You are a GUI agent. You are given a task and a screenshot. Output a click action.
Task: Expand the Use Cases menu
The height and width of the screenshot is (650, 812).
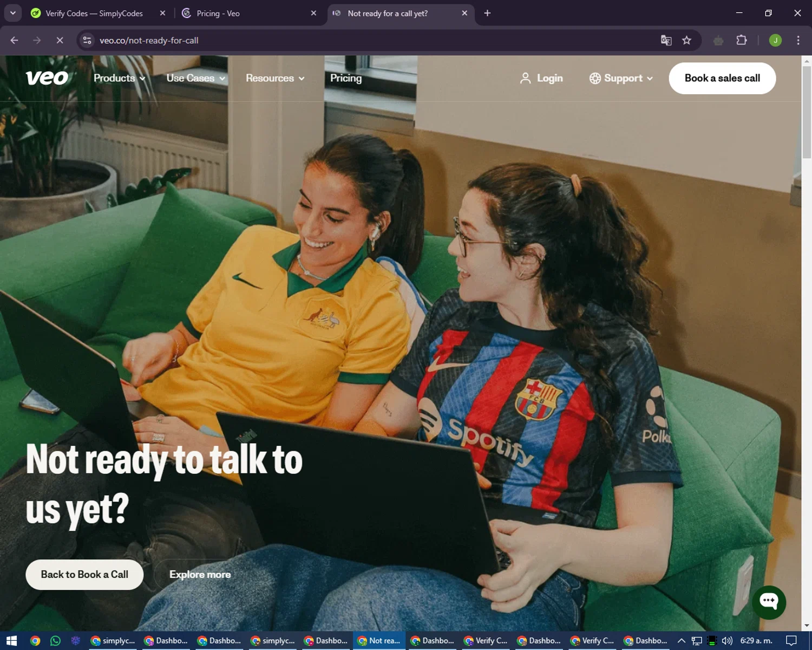point(195,78)
